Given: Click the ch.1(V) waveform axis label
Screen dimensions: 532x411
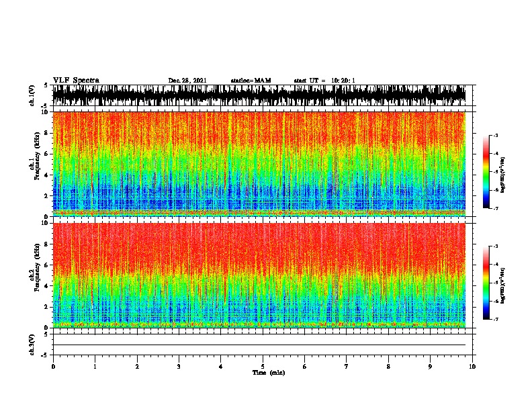Looking at the screenshot, I should click(x=32, y=95).
